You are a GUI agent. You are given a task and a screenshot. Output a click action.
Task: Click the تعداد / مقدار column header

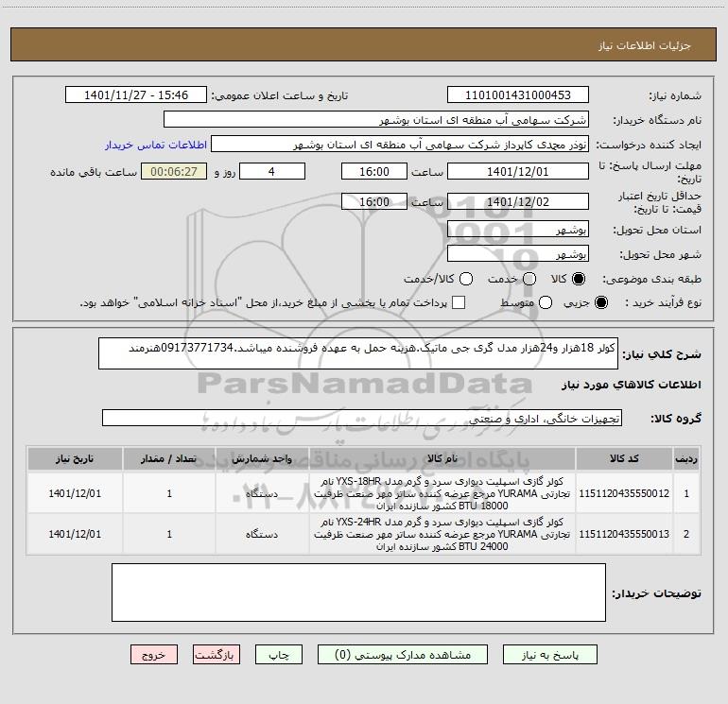[169, 458]
